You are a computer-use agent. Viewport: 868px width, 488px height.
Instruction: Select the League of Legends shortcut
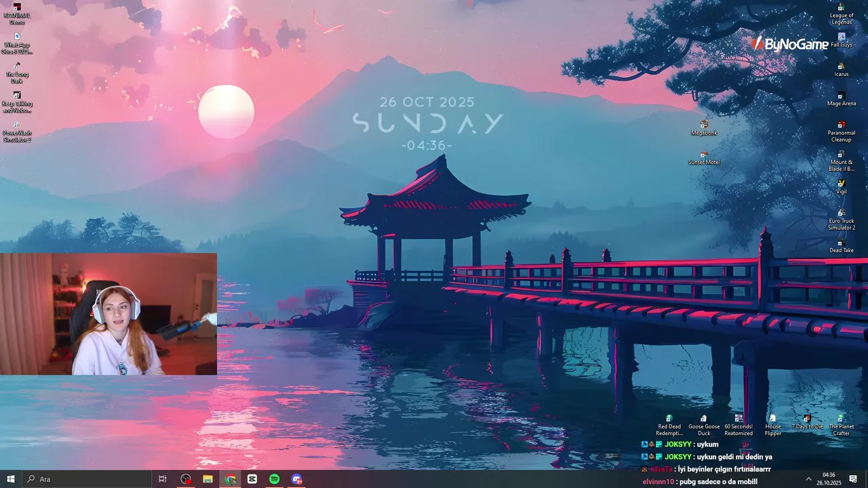coord(842,14)
